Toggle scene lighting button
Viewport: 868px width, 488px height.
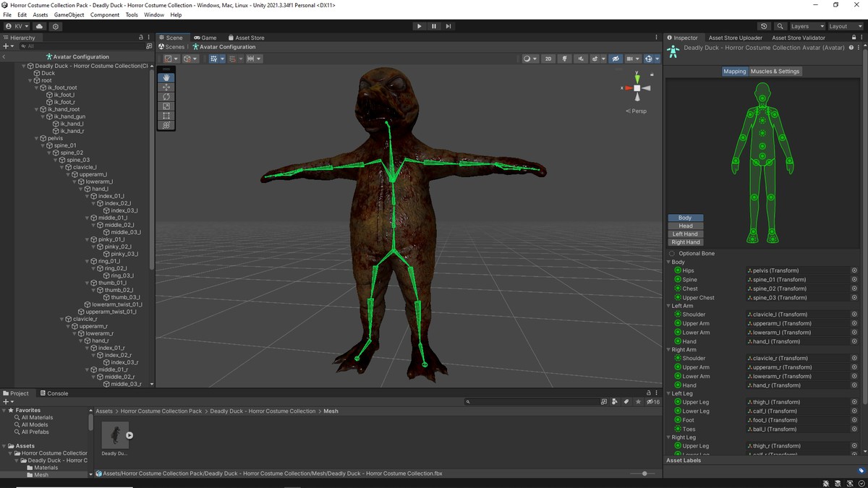[x=565, y=59]
